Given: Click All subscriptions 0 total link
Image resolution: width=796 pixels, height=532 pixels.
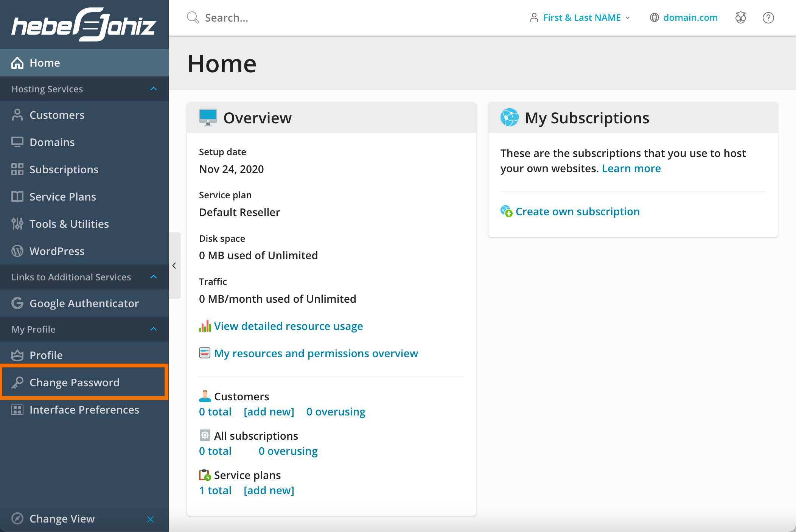Looking at the screenshot, I should [215, 451].
